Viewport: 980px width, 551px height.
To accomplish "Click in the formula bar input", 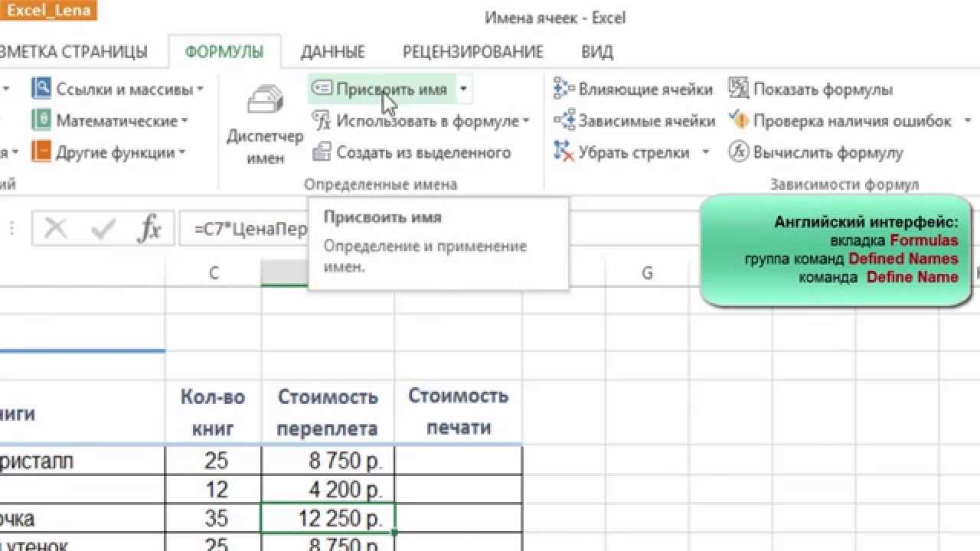I will (245, 228).
